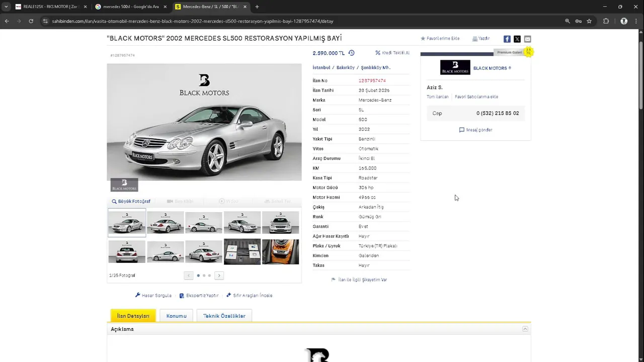
Task: Open Ekspertiz Yaptır link
Action: pyautogui.click(x=199, y=296)
